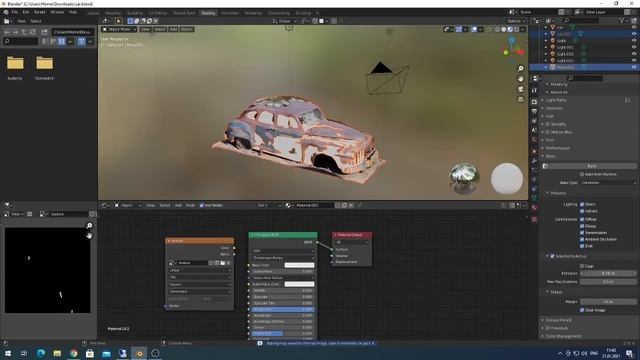This screenshot has height=360, width=640.
Task: Toggle the Ambient Occlusion checkbox
Action: pyautogui.click(x=582, y=240)
